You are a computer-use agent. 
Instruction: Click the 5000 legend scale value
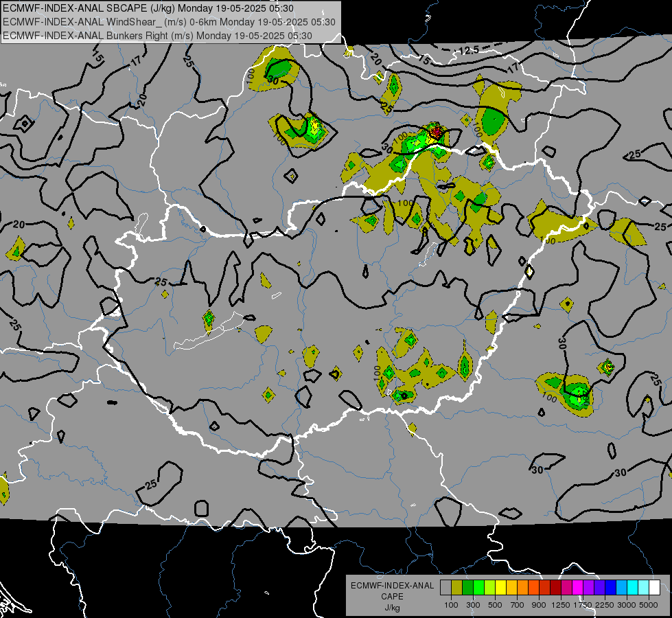coord(649,605)
